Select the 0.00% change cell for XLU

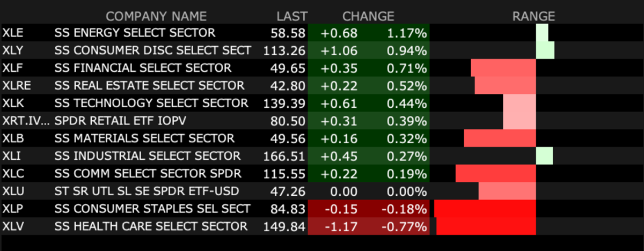coord(406,191)
